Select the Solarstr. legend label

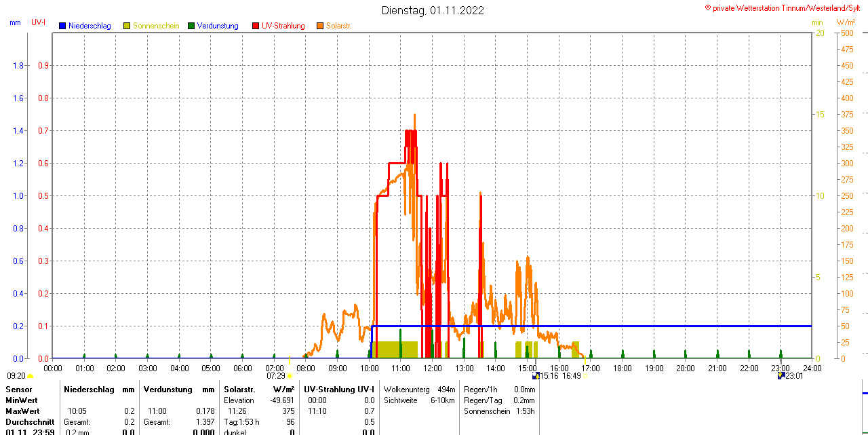tap(339, 26)
